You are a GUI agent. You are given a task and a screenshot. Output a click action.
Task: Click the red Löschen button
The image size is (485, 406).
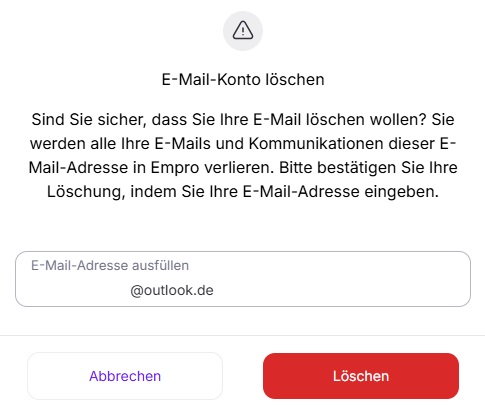pos(361,376)
